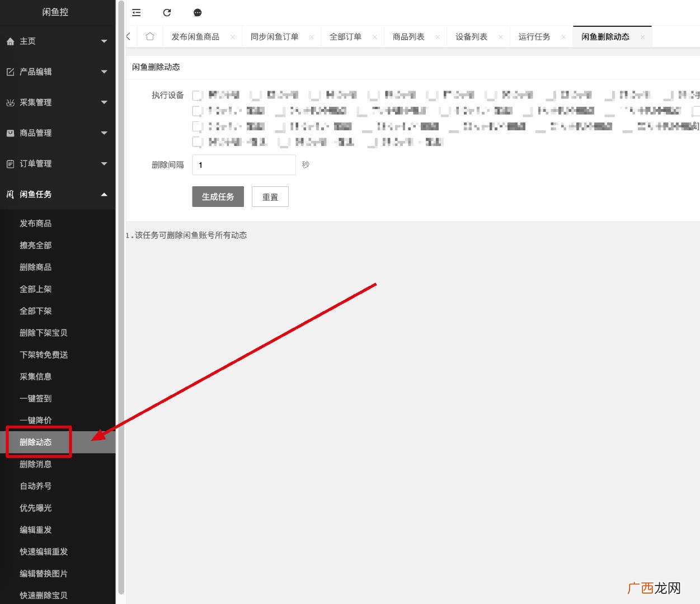Close the 同步闲鱼订单 tab
Image resolution: width=700 pixels, height=604 pixels.
coord(312,37)
